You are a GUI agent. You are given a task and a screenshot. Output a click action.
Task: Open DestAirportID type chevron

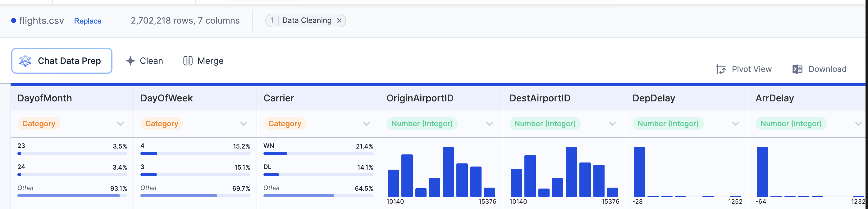click(612, 124)
